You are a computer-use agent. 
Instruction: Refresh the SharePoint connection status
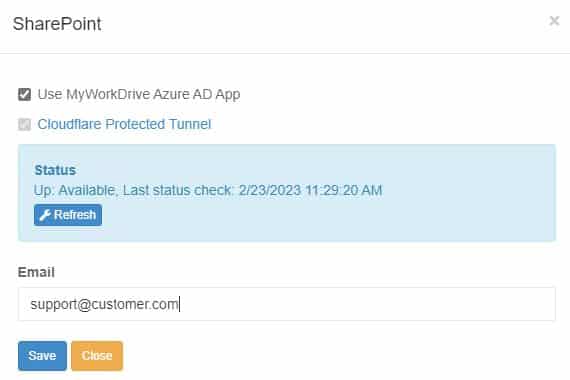(x=68, y=215)
